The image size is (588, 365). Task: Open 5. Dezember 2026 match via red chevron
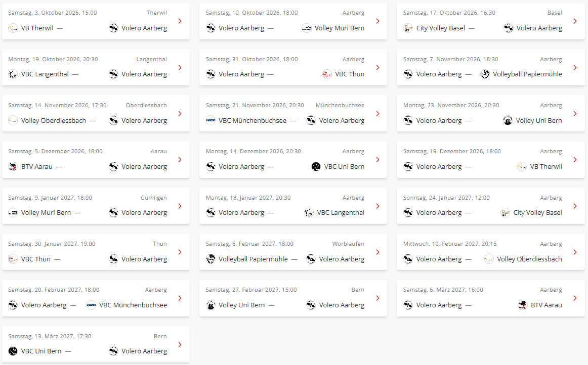point(180,160)
